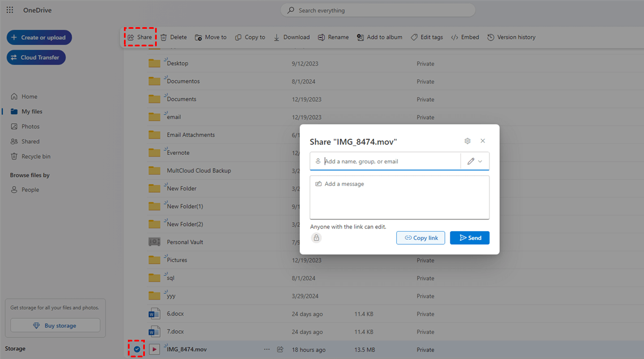Screen dimensions: 644x359
Task: Open the Evernote folder
Action: pyautogui.click(x=178, y=153)
